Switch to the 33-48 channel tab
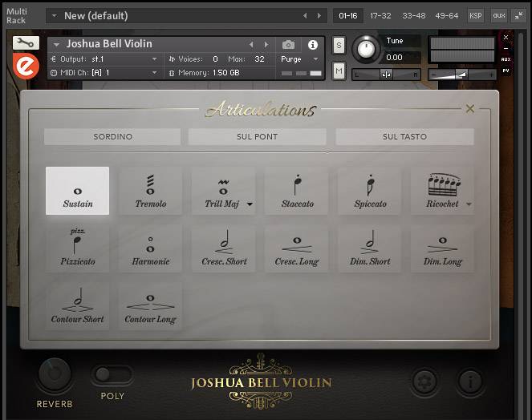The width and height of the screenshot is (532, 420). [414, 15]
